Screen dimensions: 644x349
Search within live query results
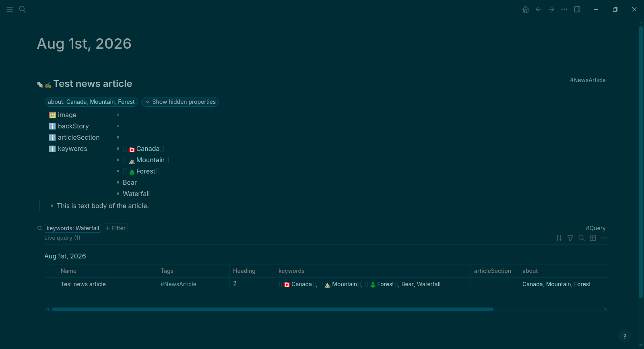(x=582, y=238)
